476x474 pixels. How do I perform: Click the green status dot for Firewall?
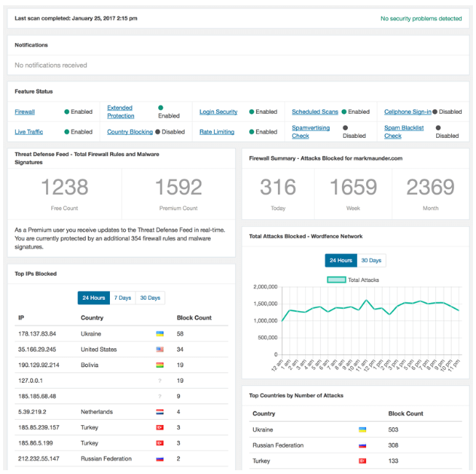pyautogui.click(x=67, y=112)
